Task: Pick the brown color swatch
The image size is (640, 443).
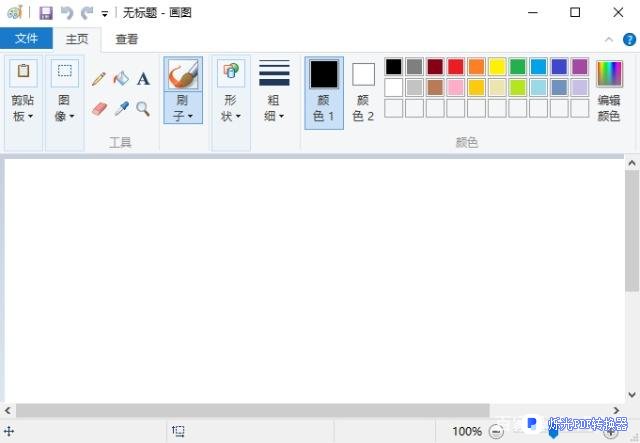Action: tap(435, 87)
